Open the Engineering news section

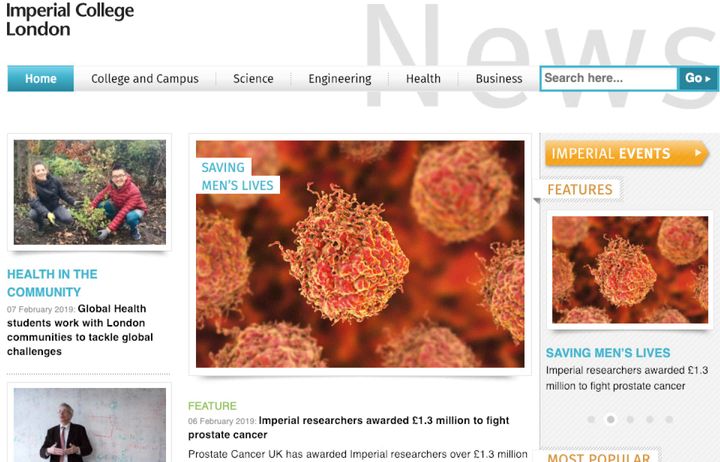pyautogui.click(x=339, y=79)
